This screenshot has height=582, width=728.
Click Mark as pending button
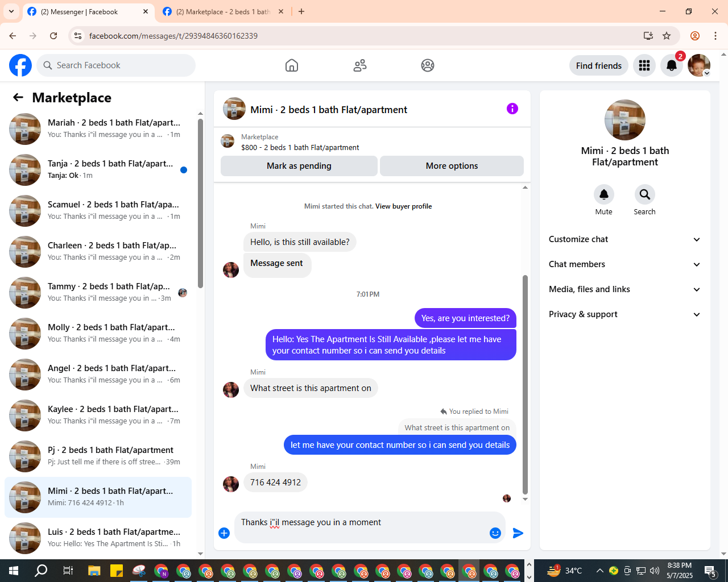coord(299,166)
